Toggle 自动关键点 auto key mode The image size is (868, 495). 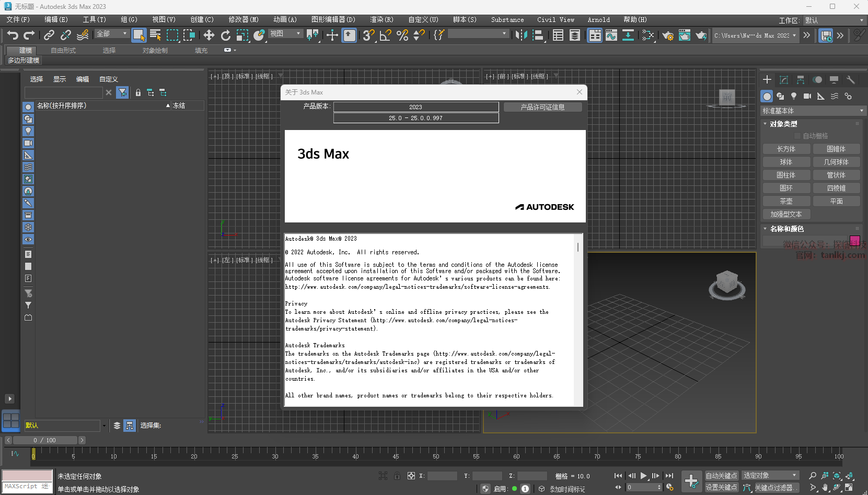click(x=721, y=476)
